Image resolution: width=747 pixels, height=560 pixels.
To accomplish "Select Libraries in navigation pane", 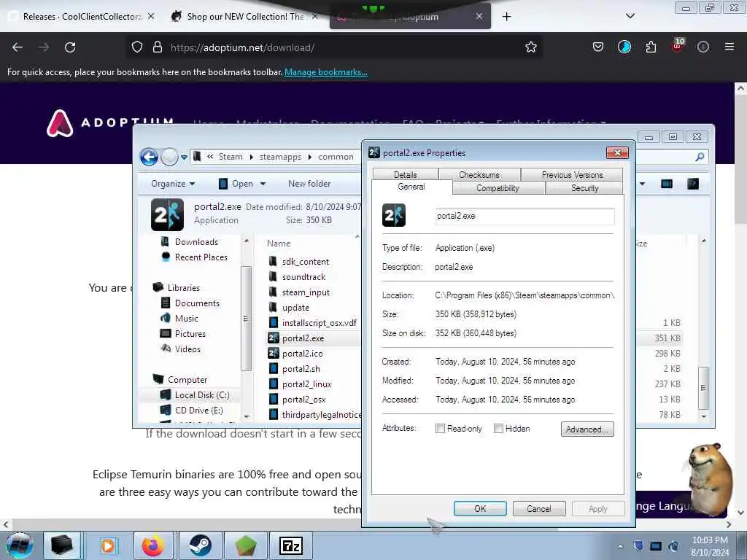I will click(183, 287).
